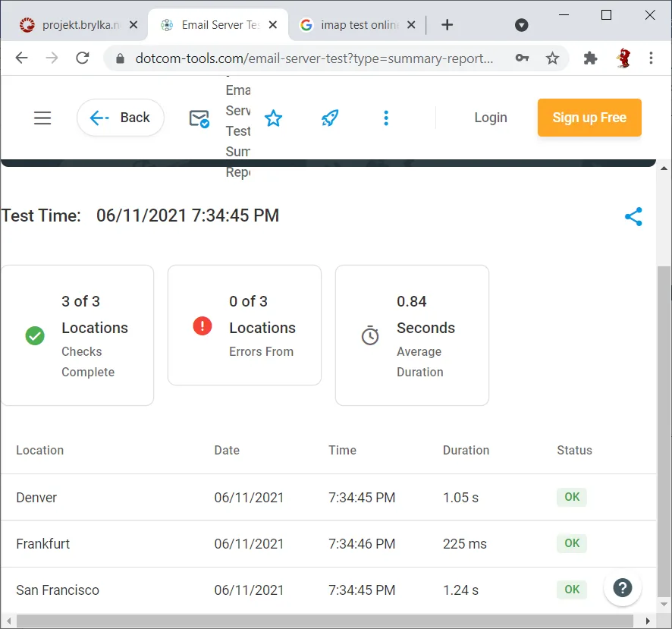Click the horizontal scroll left arrow
The image size is (672, 629).
coord(8,621)
